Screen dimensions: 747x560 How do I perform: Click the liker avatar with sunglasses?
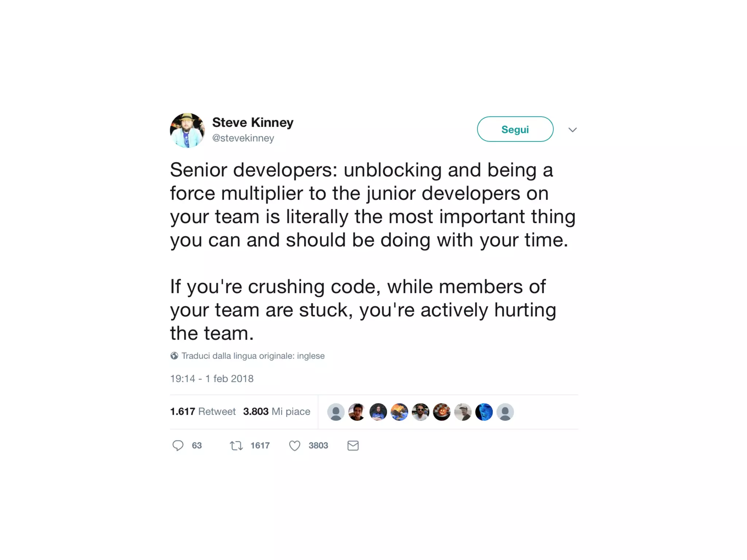point(421,412)
